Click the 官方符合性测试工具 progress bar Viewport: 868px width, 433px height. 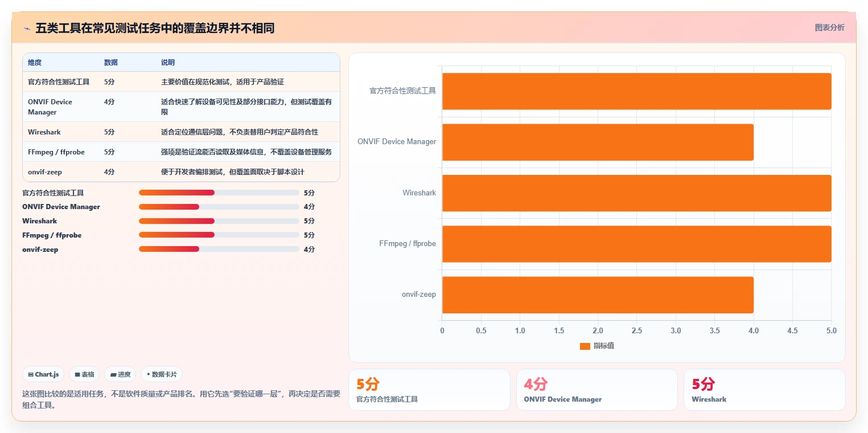(219, 193)
